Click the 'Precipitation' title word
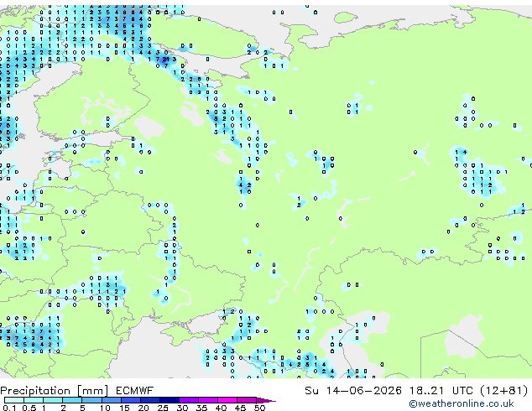 (x=35, y=391)
